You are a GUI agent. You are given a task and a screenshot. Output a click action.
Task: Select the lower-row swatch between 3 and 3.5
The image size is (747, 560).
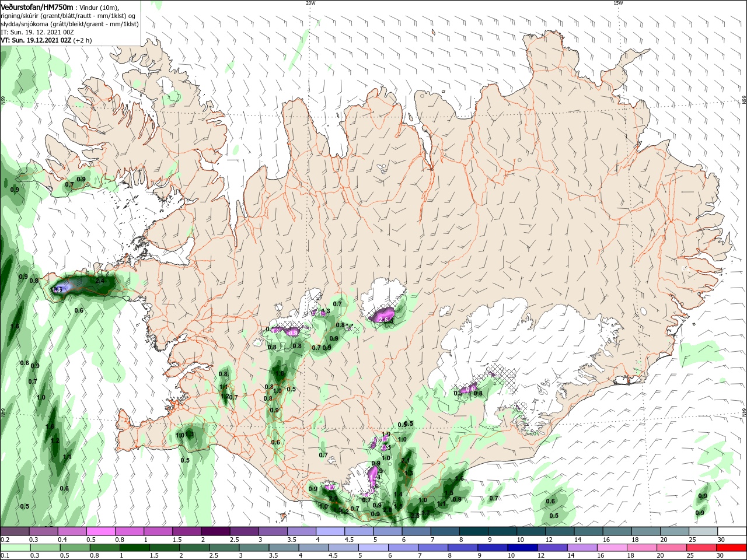click(x=253, y=548)
